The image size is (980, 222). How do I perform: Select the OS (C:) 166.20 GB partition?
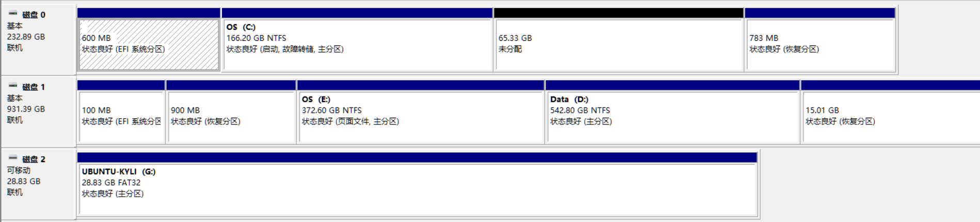coord(357,45)
